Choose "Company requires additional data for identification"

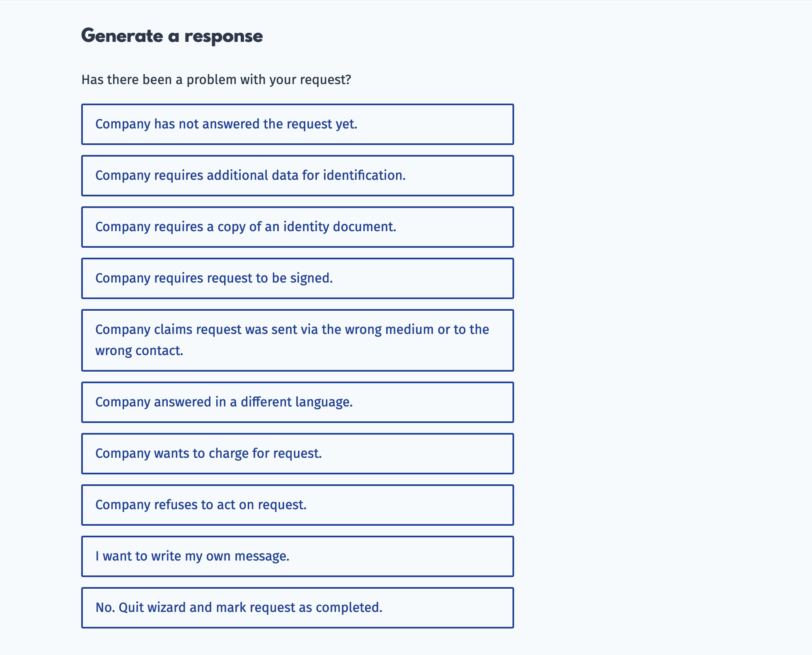[297, 175]
